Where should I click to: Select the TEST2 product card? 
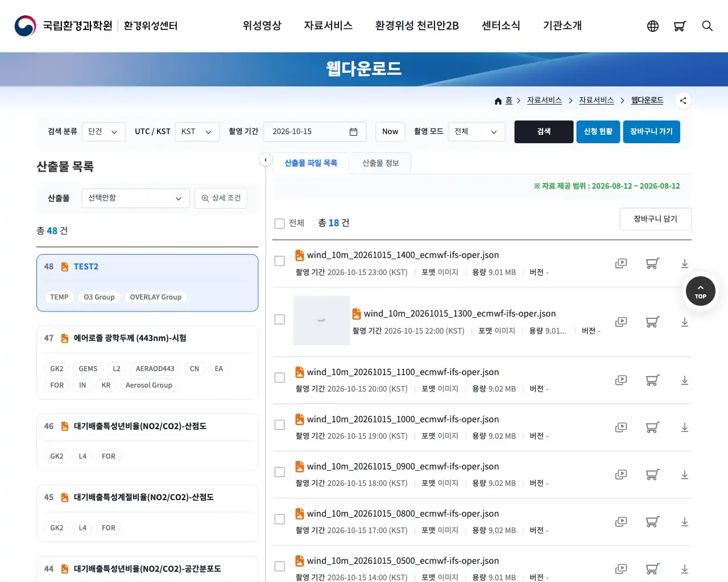147,283
